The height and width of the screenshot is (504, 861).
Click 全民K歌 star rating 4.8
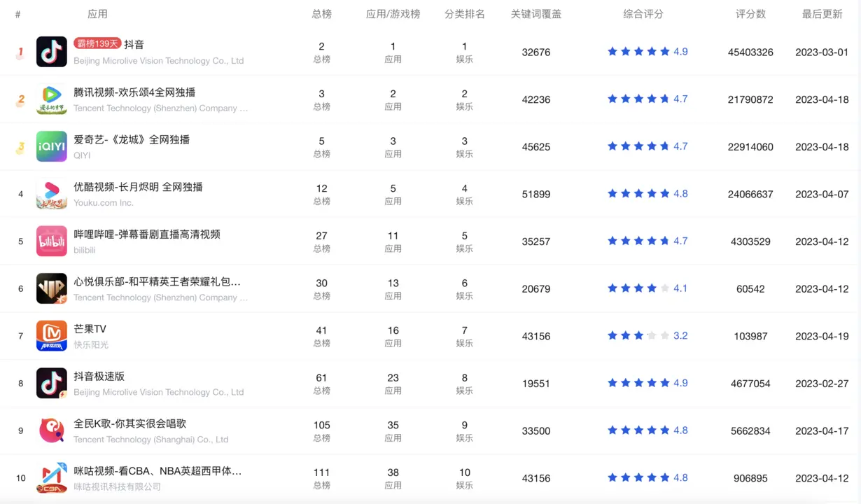coord(647,430)
